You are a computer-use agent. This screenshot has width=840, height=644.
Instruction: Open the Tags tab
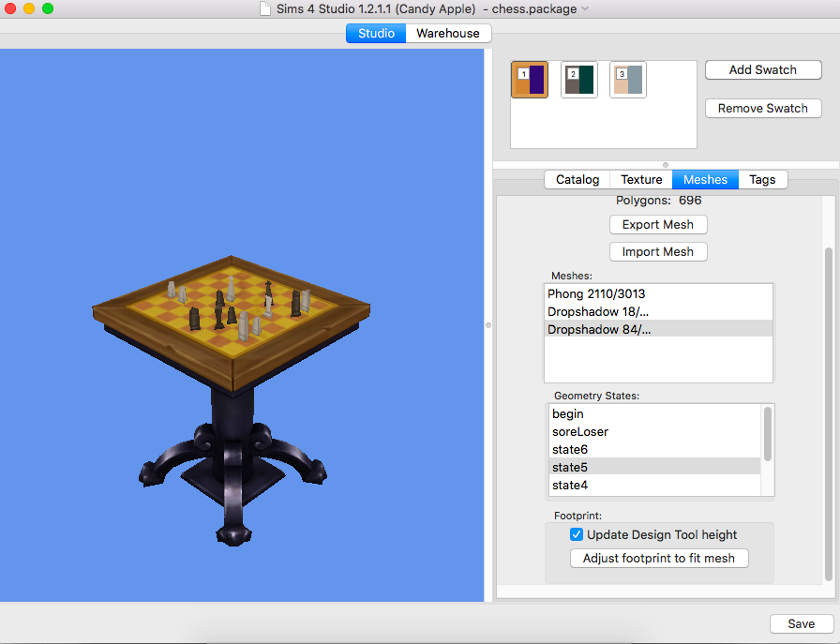pos(762,179)
